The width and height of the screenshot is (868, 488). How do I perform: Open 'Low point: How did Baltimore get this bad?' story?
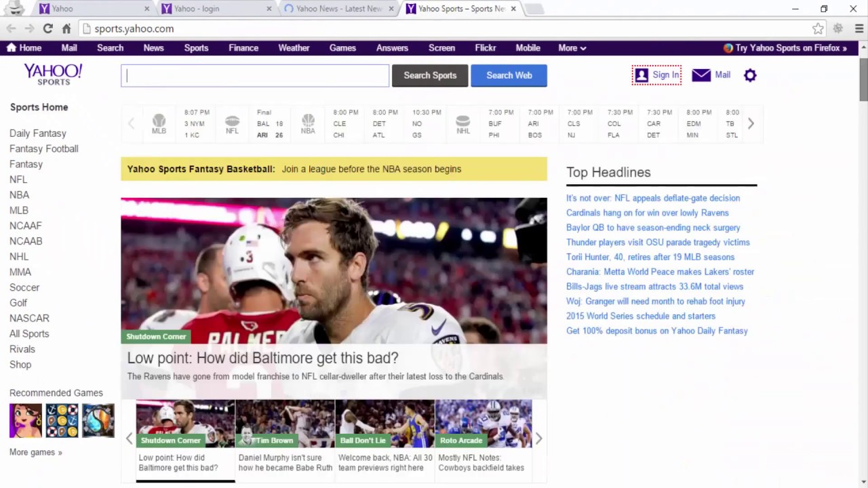click(x=262, y=358)
